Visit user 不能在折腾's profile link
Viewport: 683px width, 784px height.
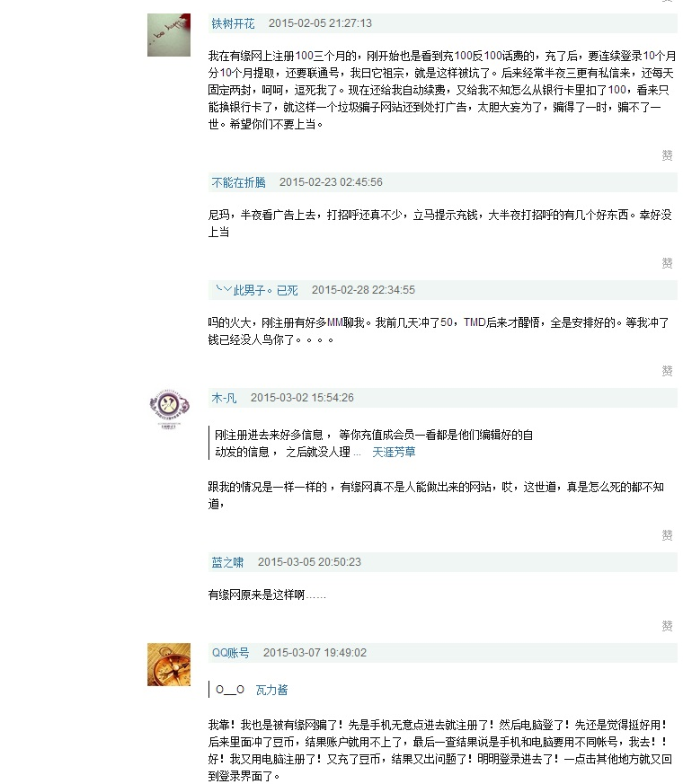(x=238, y=182)
